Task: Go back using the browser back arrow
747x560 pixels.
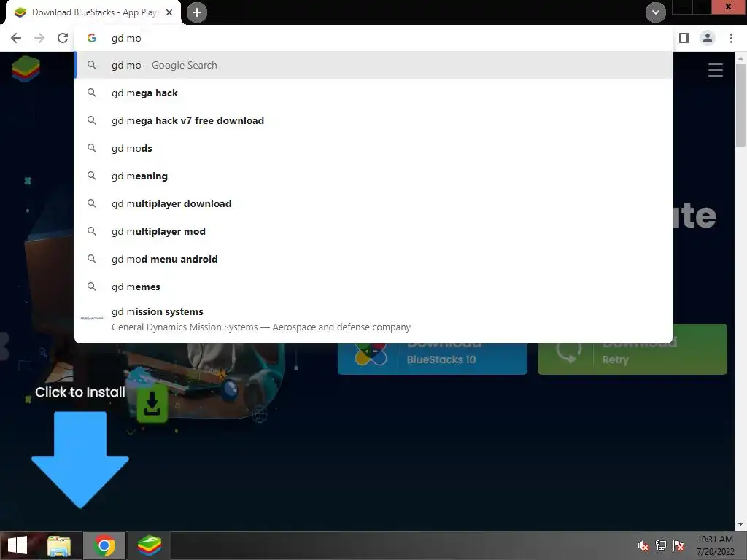Action: [16, 38]
